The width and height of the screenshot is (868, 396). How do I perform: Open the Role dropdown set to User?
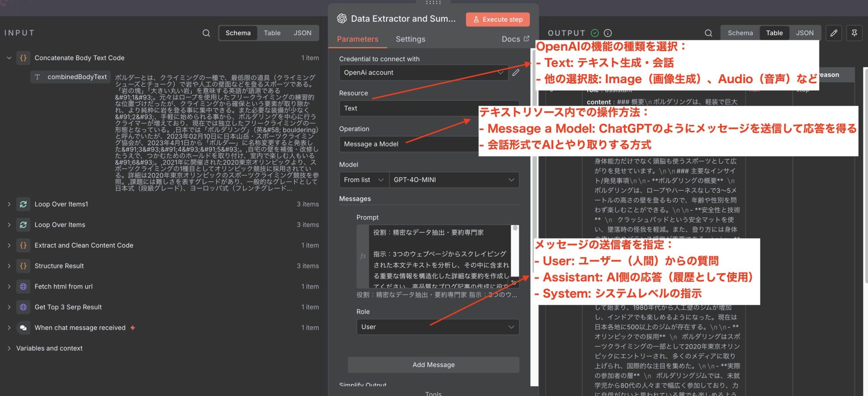click(438, 327)
